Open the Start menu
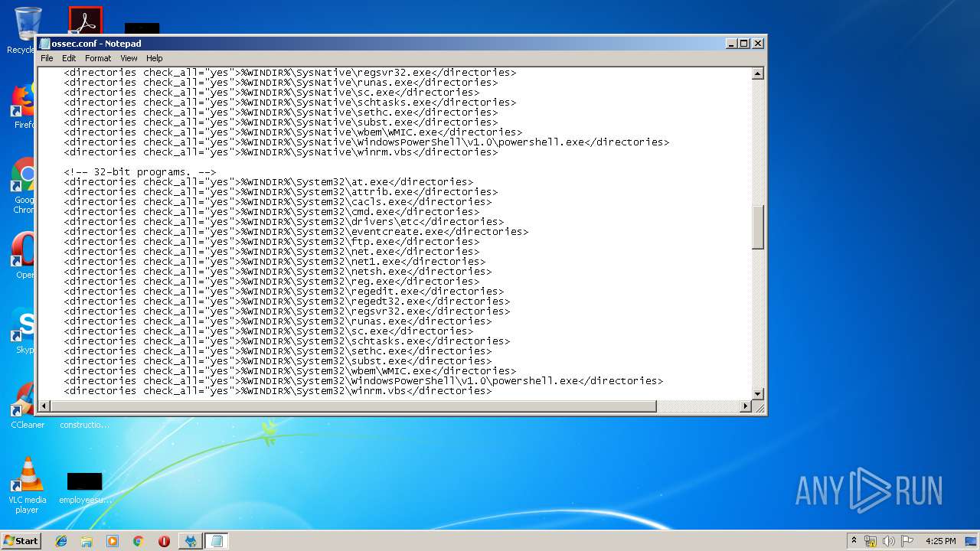The image size is (980, 551). (21, 540)
